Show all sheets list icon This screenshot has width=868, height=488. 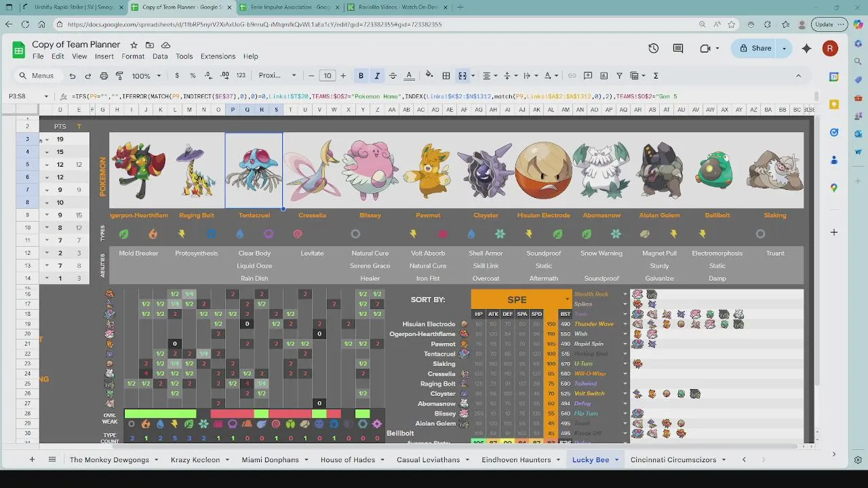[52, 460]
